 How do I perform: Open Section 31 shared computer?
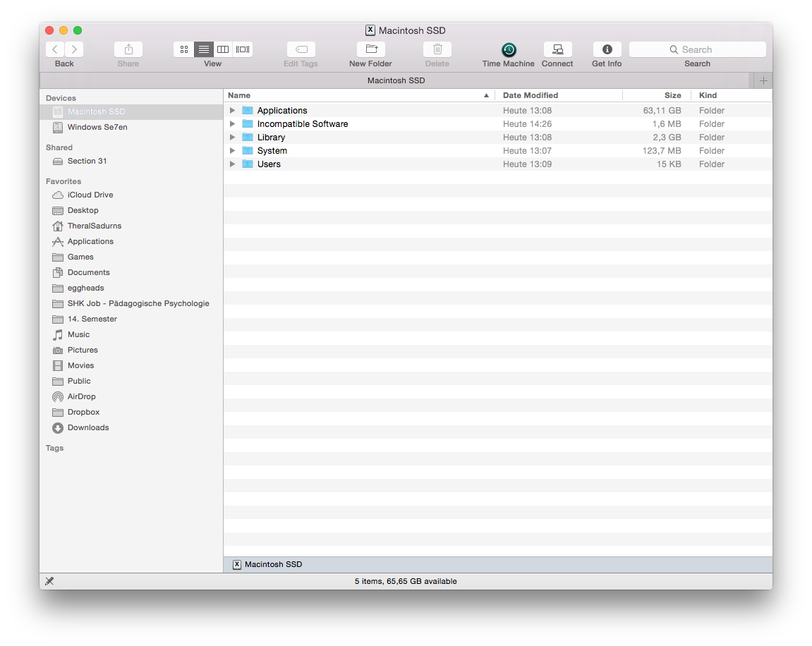click(x=131, y=161)
